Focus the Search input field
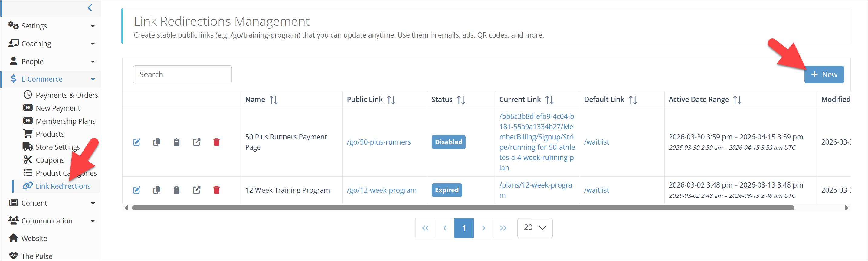The height and width of the screenshot is (261, 868). click(x=182, y=74)
